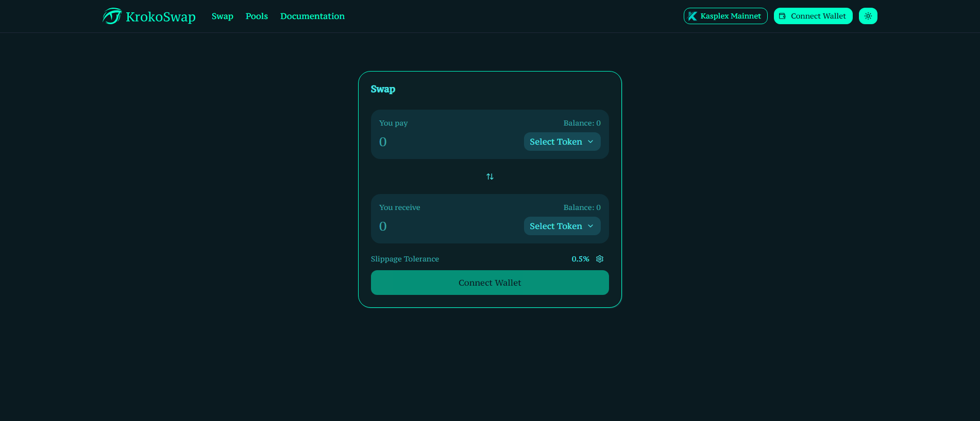Image resolution: width=980 pixels, height=421 pixels.
Task: Click the 0.5% slippage value
Action: [x=580, y=259]
